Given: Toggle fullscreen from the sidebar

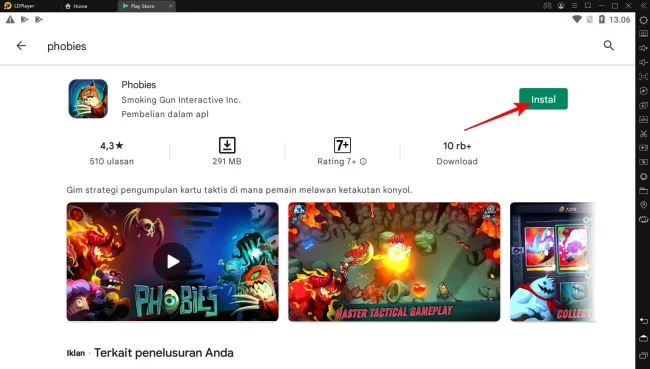Looking at the screenshot, I should click(643, 77).
